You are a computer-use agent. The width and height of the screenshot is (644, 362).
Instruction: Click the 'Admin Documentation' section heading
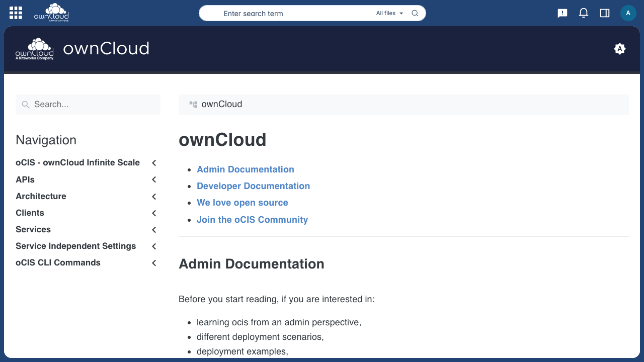(x=252, y=264)
